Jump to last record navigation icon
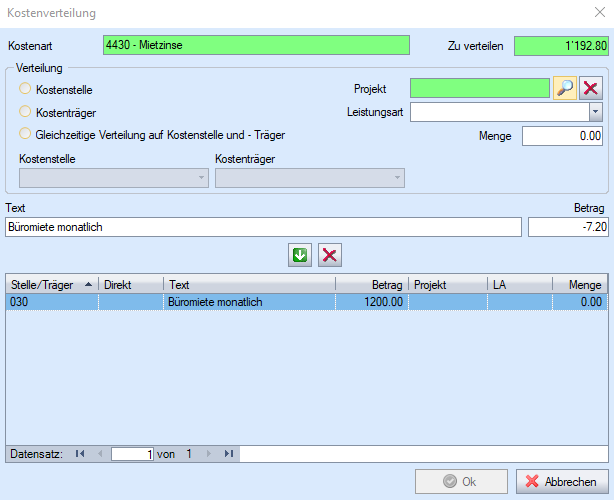Viewport: 614px width, 500px height. 228,454
